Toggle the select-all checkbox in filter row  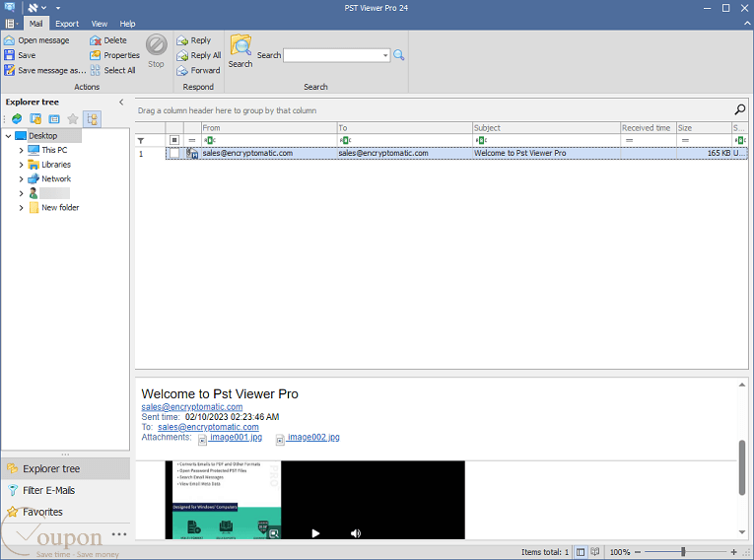coord(174,140)
